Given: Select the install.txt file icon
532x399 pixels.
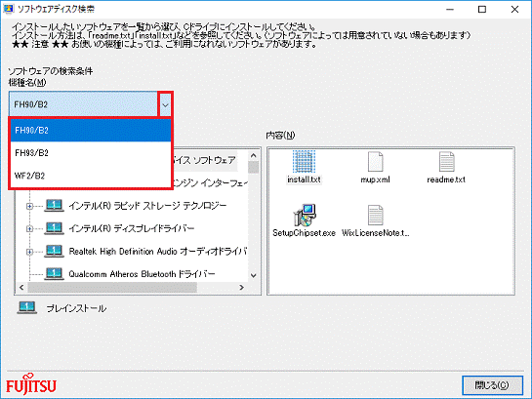Looking at the screenshot, I should click(304, 162).
